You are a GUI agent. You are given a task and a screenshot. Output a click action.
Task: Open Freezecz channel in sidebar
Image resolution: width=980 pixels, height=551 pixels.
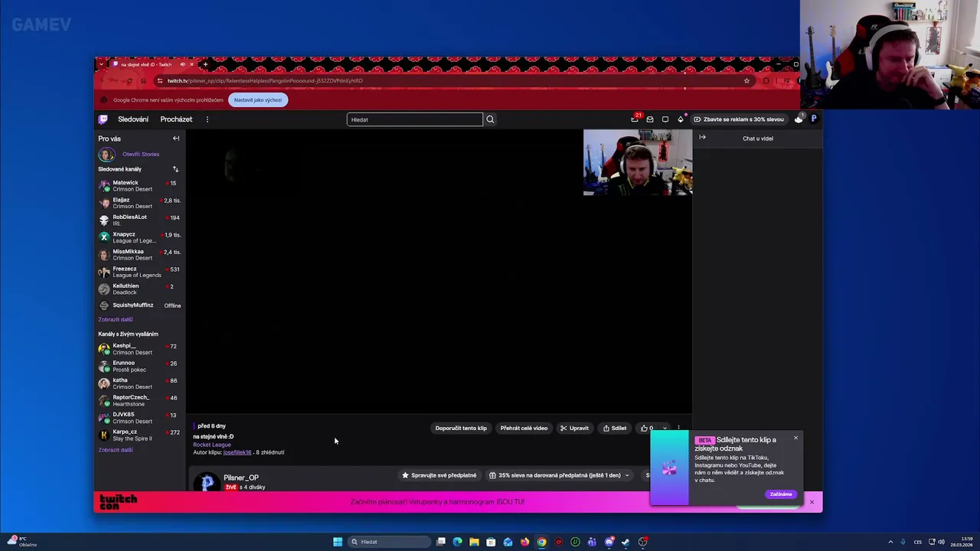[139, 272]
